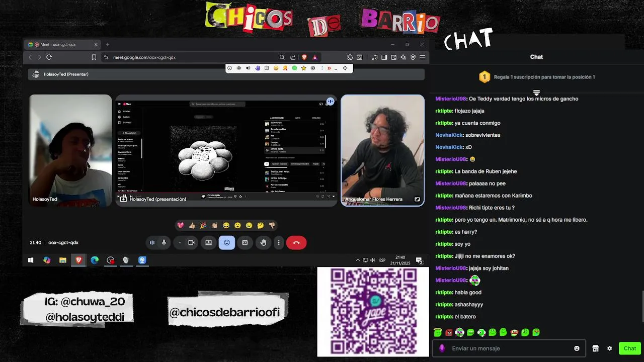Open chat settings gear
The height and width of the screenshot is (362, 644).
(609, 348)
